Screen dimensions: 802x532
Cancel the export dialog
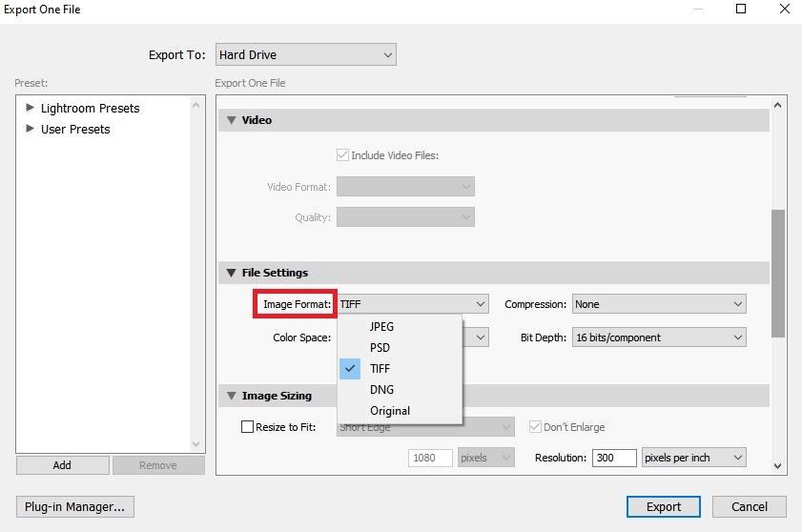click(x=749, y=506)
